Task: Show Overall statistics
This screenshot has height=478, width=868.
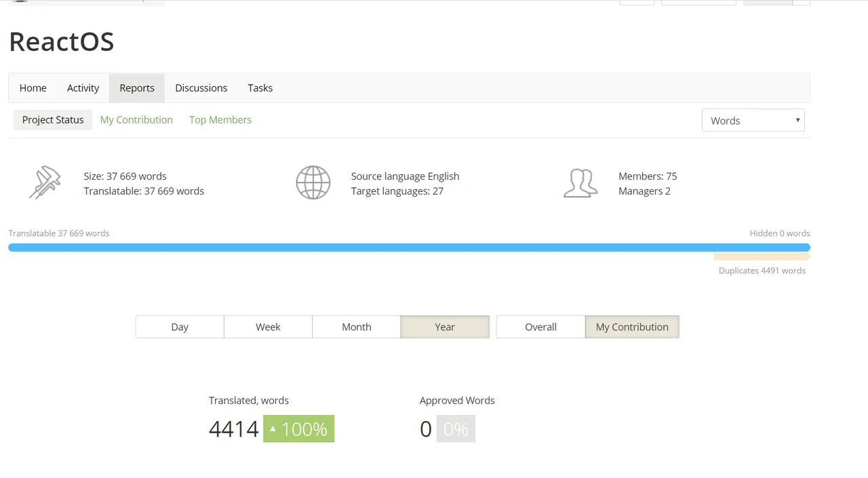Action: coord(541,327)
